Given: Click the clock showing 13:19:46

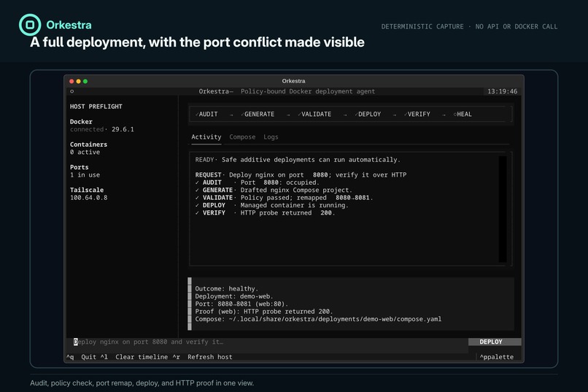Looking at the screenshot, I should click(502, 91).
